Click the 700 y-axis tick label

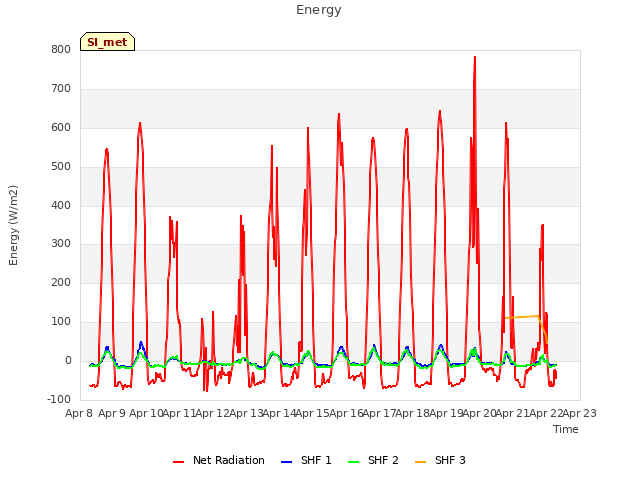point(61,89)
